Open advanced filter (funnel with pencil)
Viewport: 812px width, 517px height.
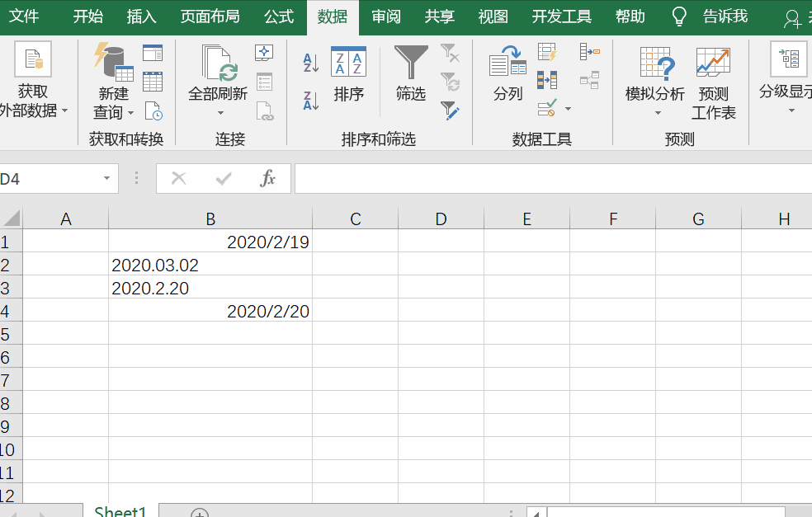pyautogui.click(x=449, y=110)
